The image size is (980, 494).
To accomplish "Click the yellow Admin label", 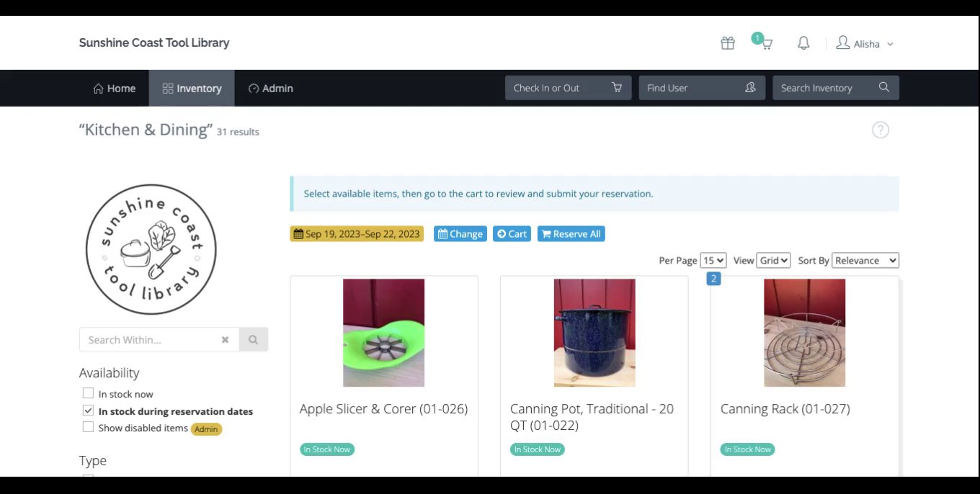I will 206,429.
